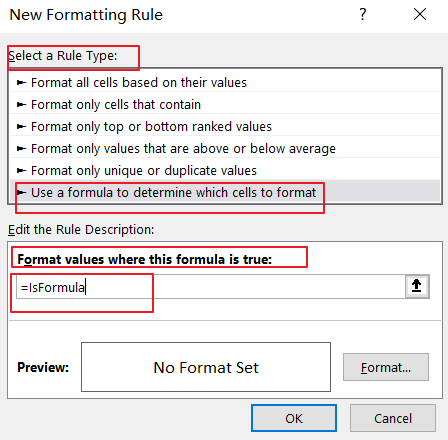Click 'Format values where this formula is true' label
448x440 pixels.
(145, 259)
